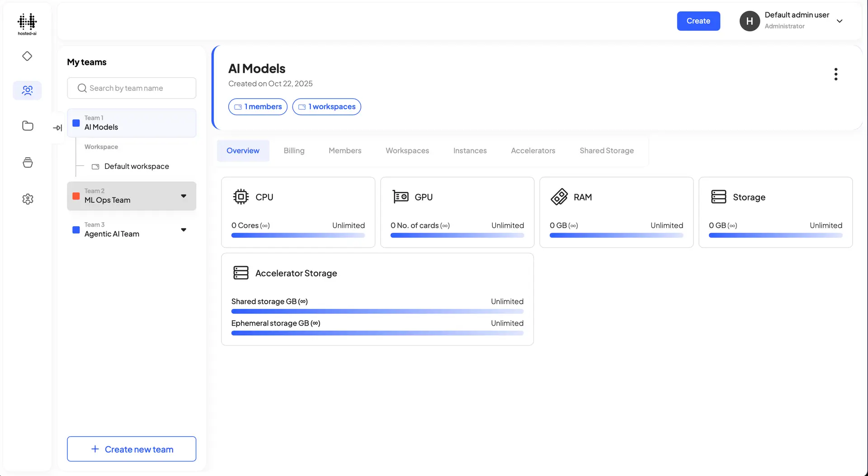The width and height of the screenshot is (868, 476).
Task: Click the RAM ticket icon
Action: tap(559, 196)
